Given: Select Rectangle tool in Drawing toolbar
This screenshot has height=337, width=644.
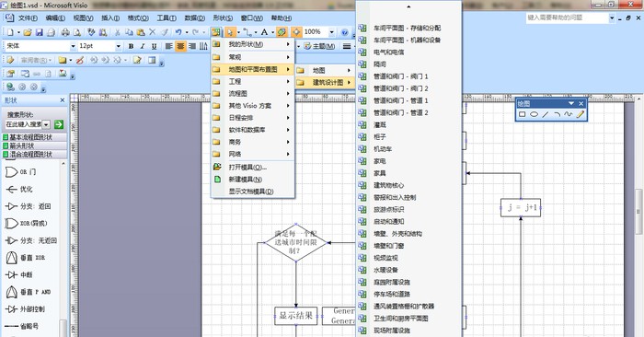Looking at the screenshot, I should [522, 114].
